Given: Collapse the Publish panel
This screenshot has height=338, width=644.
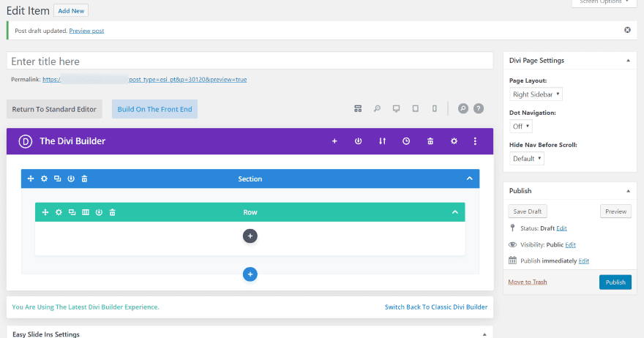Looking at the screenshot, I should [x=628, y=191].
